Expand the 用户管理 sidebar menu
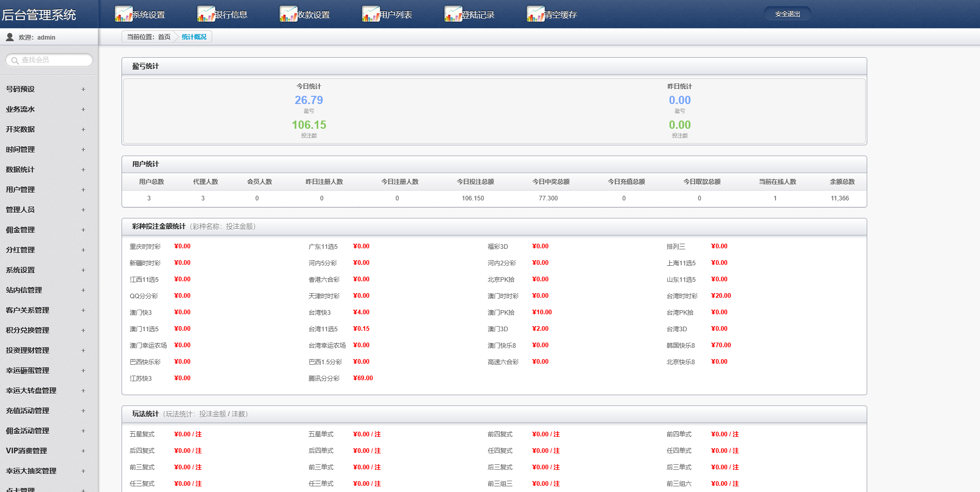This screenshot has height=492, width=980. (83, 190)
